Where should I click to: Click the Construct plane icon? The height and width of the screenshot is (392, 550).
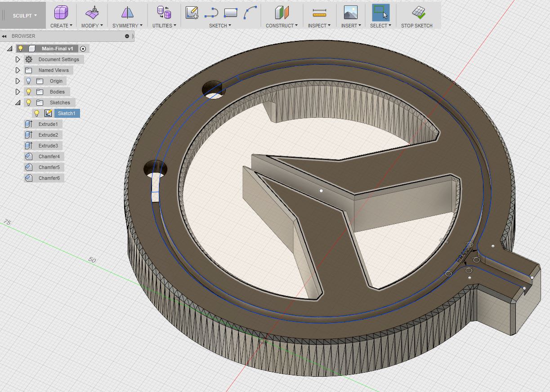[282, 13]
